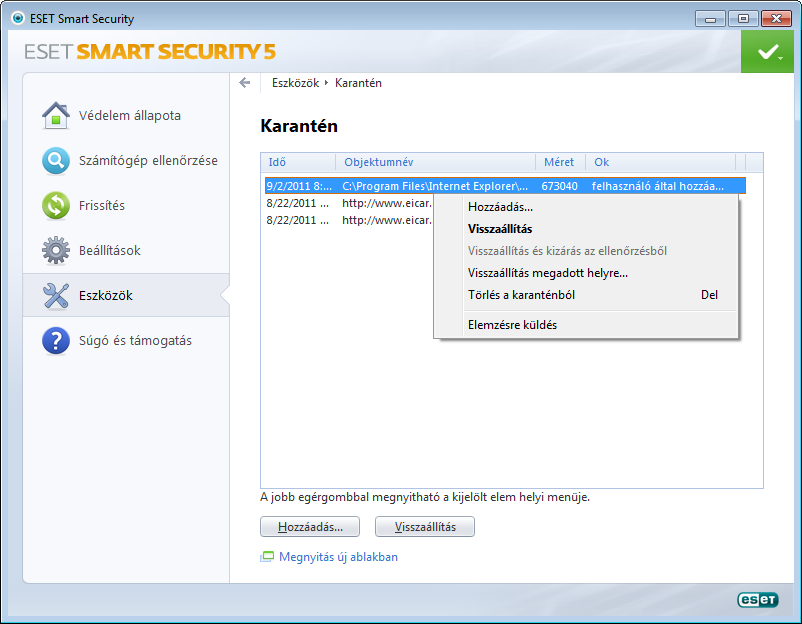Choose bold Visszaállítás in context menu
802x624 pixels.
tap(586, 229)
